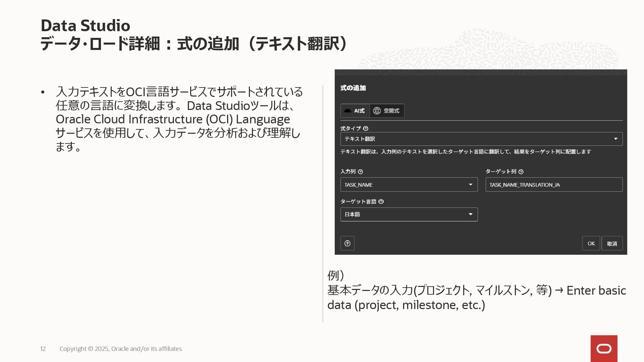The height and width of the screenshot is (362, 644).
Task: Click the 式の追加 dialog title
Action: pos(353,88)
